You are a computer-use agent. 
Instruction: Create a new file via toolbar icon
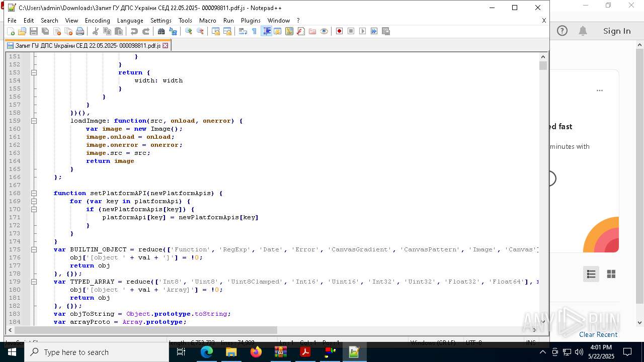[11, 31]
